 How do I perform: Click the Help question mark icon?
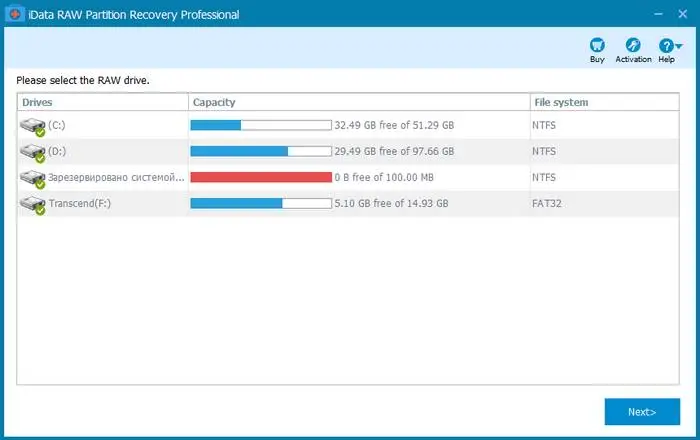pyautogui.click(x=666, y=45)
